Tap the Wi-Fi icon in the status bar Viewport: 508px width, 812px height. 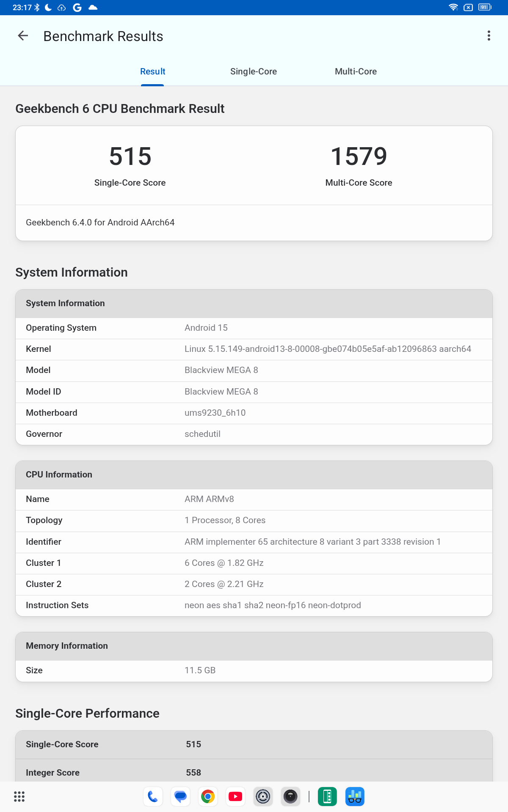[453, 7]
